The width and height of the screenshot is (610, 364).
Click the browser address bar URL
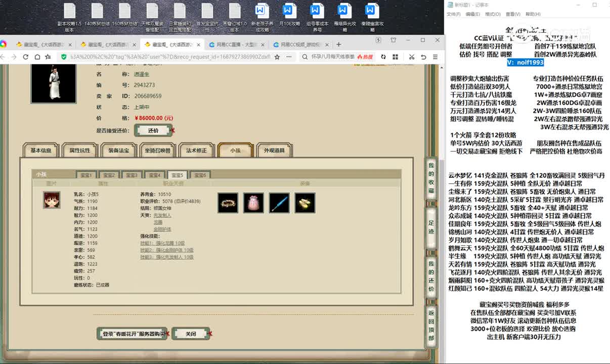coord(169,57)
